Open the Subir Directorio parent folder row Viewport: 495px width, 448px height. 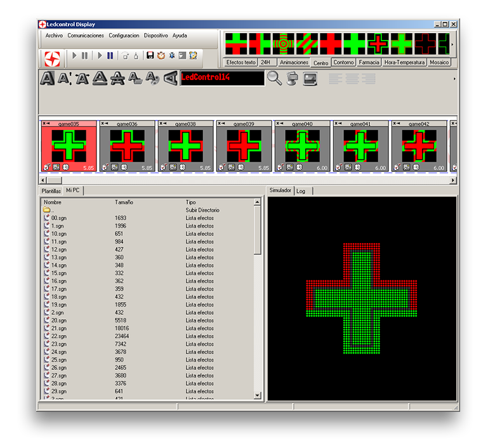(x=147, y=210)
